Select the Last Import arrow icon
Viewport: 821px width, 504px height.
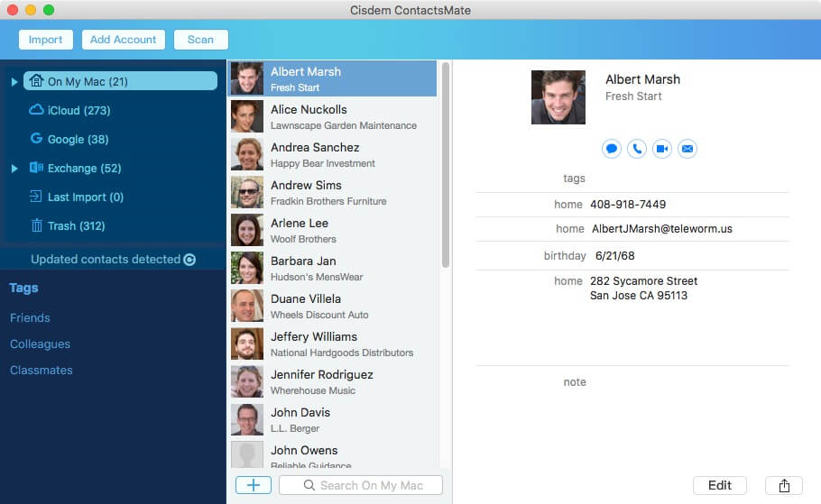tap(35, 197)
